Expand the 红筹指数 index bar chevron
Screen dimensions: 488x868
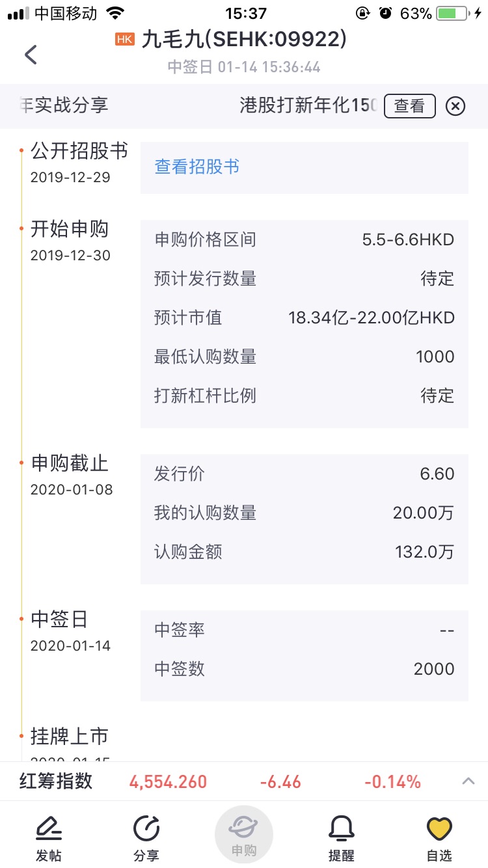tap(468, 781)
